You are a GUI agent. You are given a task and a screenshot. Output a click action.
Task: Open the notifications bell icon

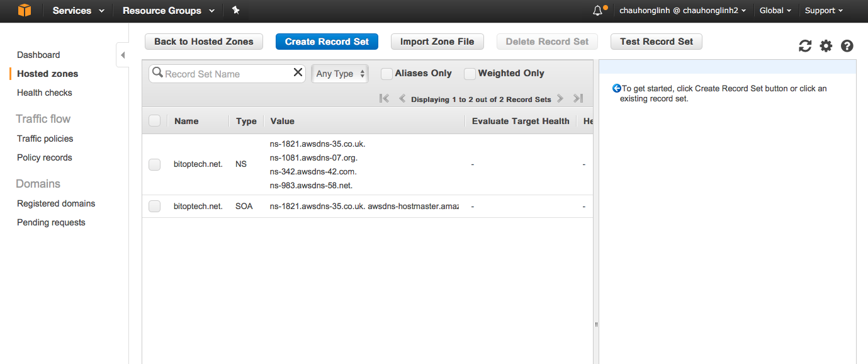[x=597, y=11]
